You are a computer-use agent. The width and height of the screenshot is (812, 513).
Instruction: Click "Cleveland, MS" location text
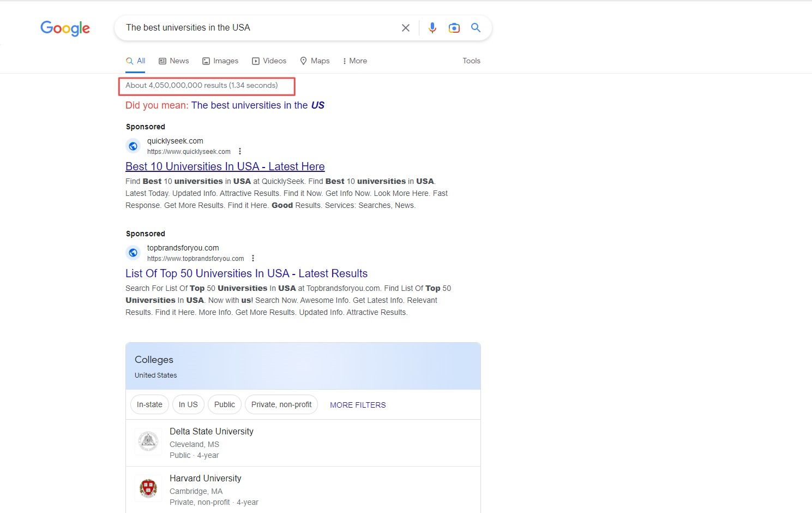pos(194,444)
